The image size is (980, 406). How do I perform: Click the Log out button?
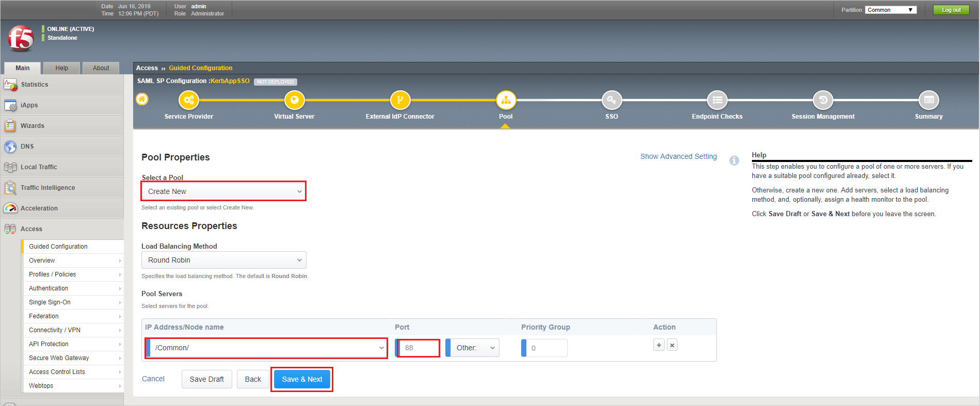pyautogui.click(x=951, y=10)
